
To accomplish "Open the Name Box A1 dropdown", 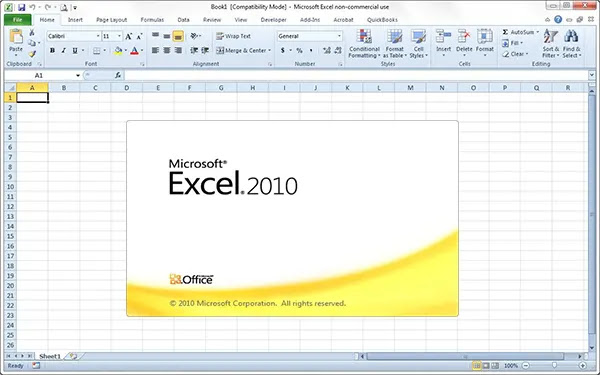I will 78,75.
